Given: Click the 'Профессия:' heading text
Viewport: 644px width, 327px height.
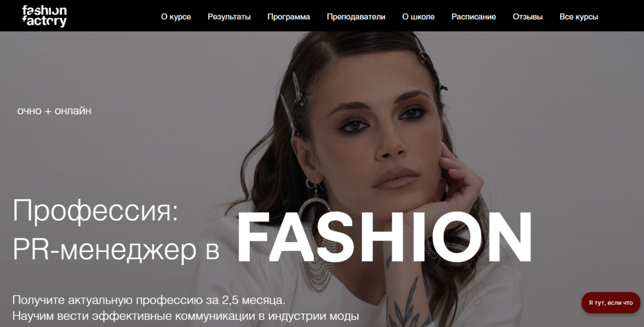Looking at the screenshot, I should point(96,211).
